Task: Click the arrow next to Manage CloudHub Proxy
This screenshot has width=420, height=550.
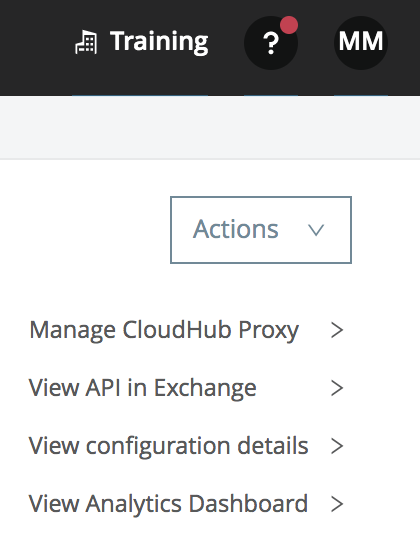Action: (x=337, y=330)
